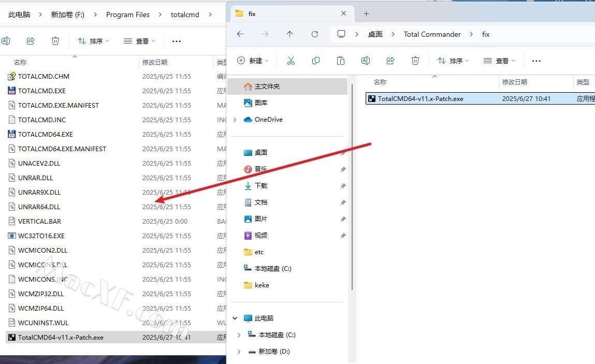This screenshot has width=595, height=364.
Task: Click the Cut scissors icon in the fix toolbar
Action: [291, 61]
